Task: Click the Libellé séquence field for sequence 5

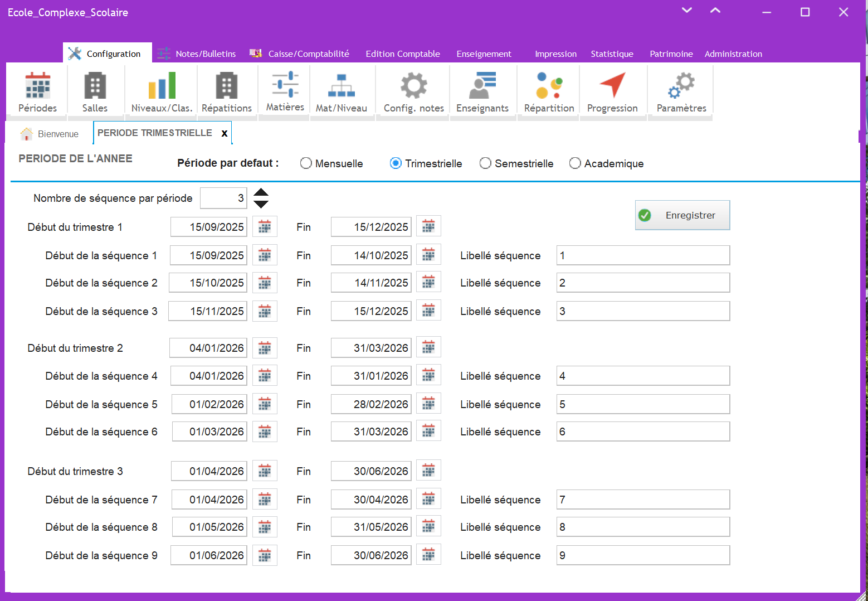Action: pos(643,404)
